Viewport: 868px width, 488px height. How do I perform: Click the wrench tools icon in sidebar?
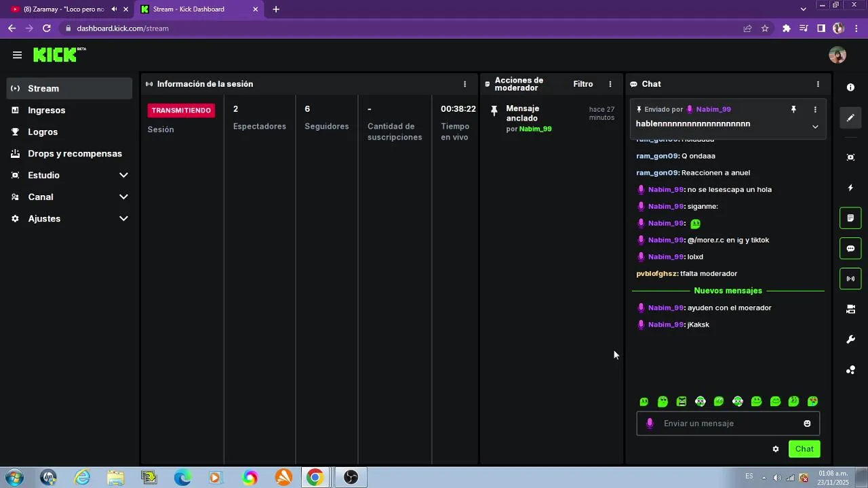pos(850,340)
